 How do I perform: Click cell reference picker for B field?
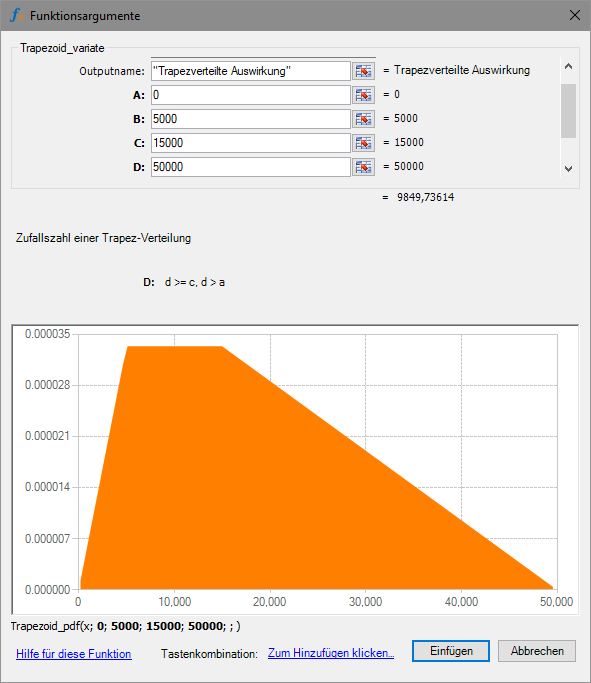tap(363, 119)
